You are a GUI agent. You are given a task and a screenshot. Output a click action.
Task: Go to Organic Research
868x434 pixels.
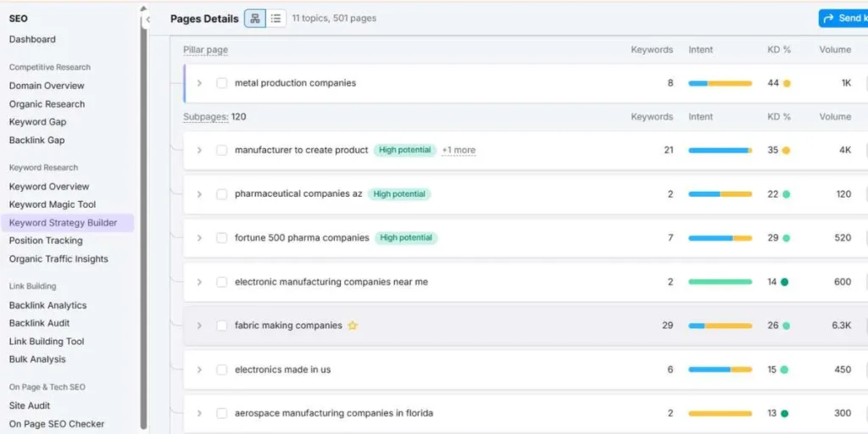point(47,104)
